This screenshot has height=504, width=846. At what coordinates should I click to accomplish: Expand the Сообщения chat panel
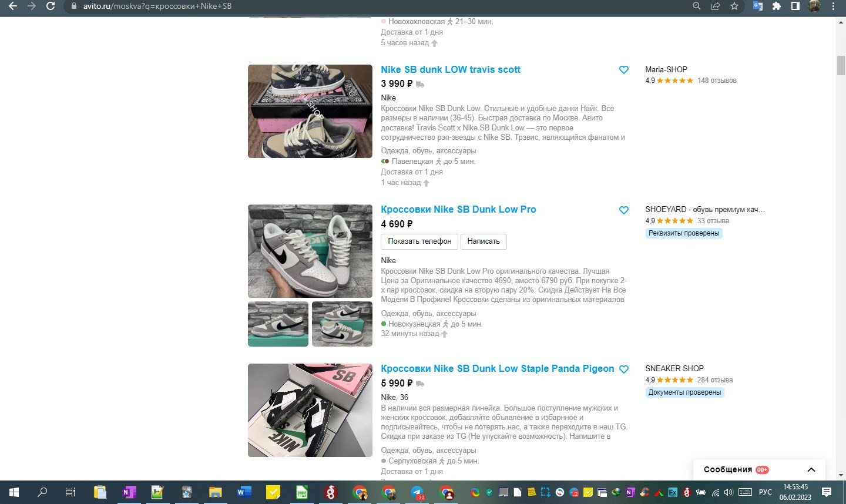point(811,470)
